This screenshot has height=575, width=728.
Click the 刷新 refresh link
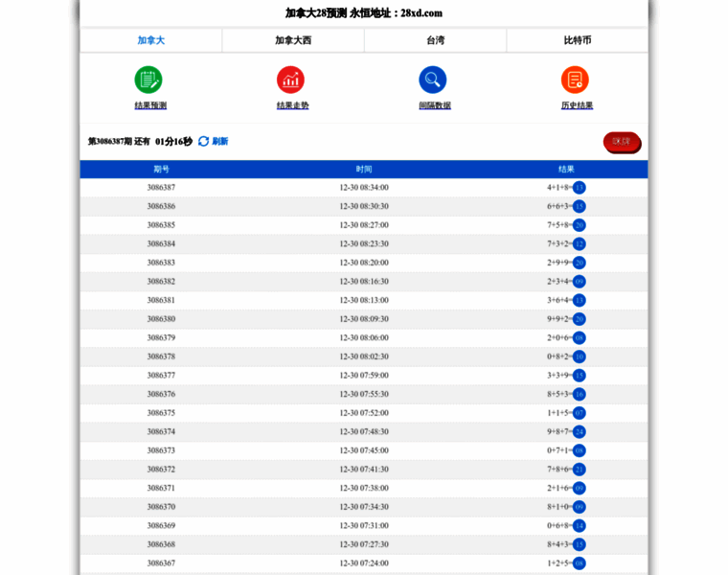point(220,142)
